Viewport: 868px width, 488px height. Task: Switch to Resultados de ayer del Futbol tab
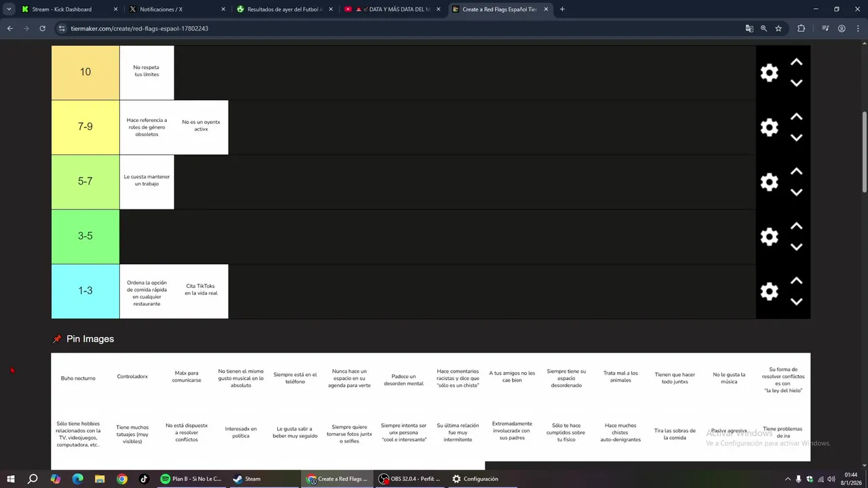click(284, 9)
